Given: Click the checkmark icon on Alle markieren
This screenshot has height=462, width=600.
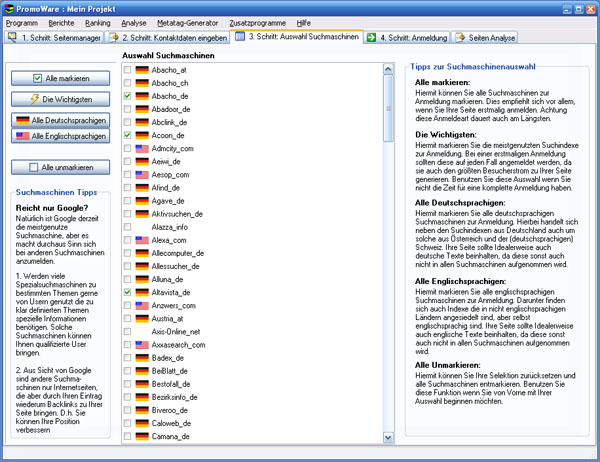Looking at the screenshot, I should tap(37, 78).
